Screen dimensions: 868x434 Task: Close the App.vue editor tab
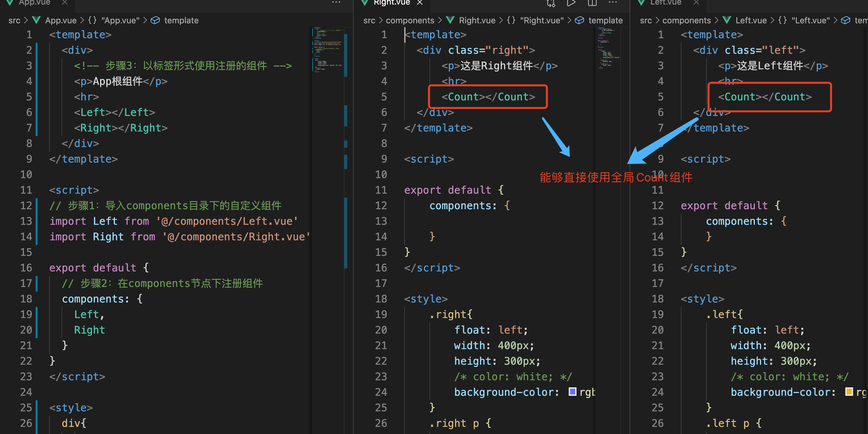[x=65, y=3]
